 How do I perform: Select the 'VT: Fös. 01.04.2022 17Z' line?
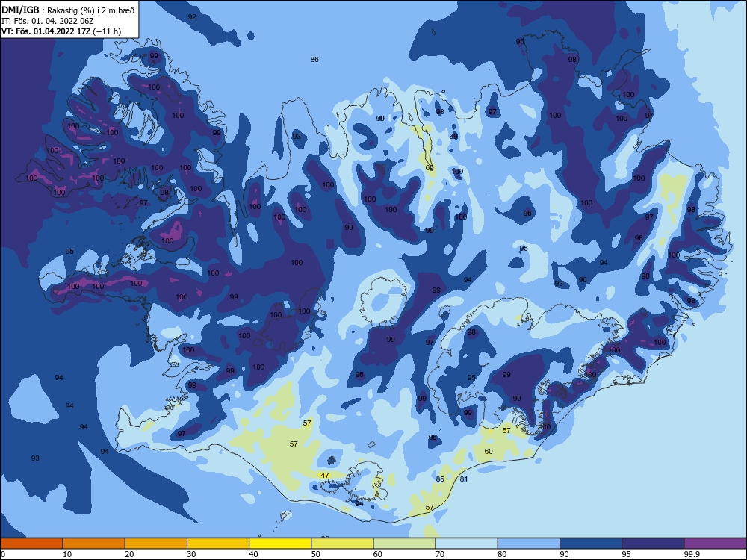point(46,32)
